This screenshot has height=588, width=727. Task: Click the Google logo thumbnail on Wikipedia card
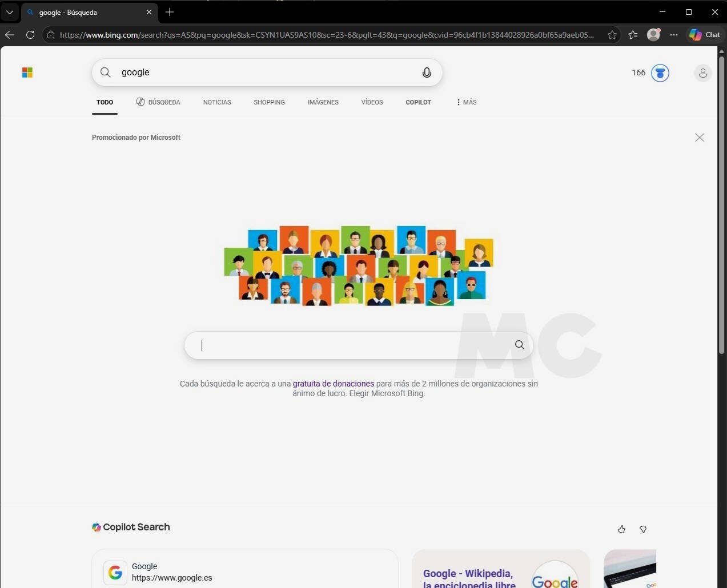[x=555, y=575]
